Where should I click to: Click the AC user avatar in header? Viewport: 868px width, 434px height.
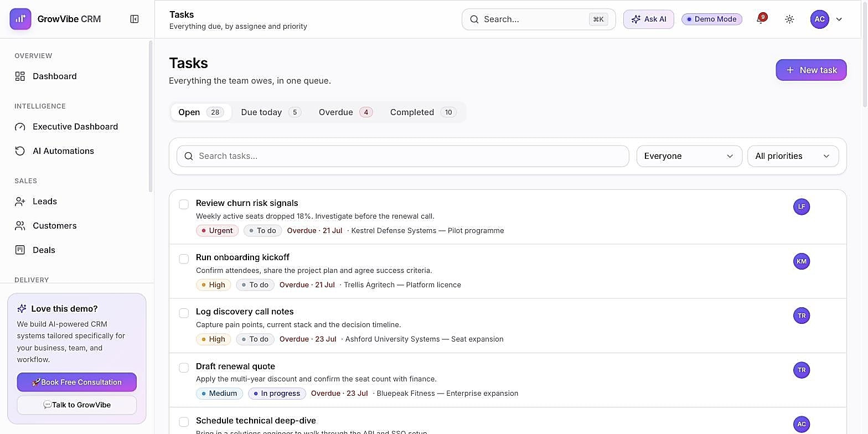[x=819, y=19]
